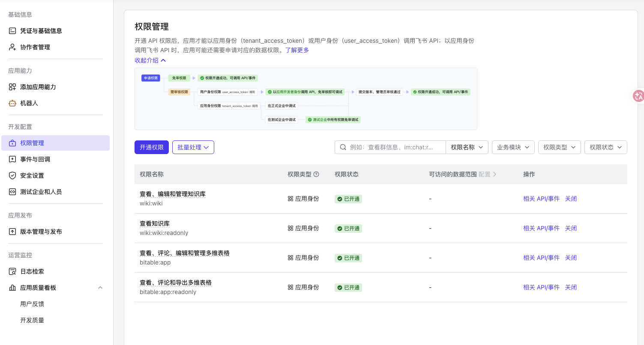Open the 业务模块 filter dropdown
Image resolution: width=644 pixels, height=345 pixels.
click(513, 147)
